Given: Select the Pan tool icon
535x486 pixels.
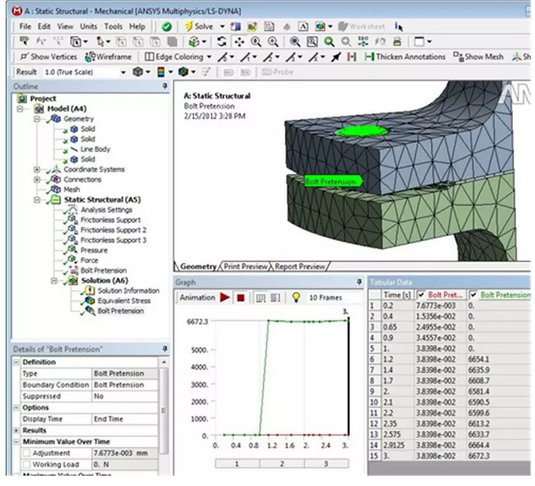Looking at the screenshot, I should (239, 42).
